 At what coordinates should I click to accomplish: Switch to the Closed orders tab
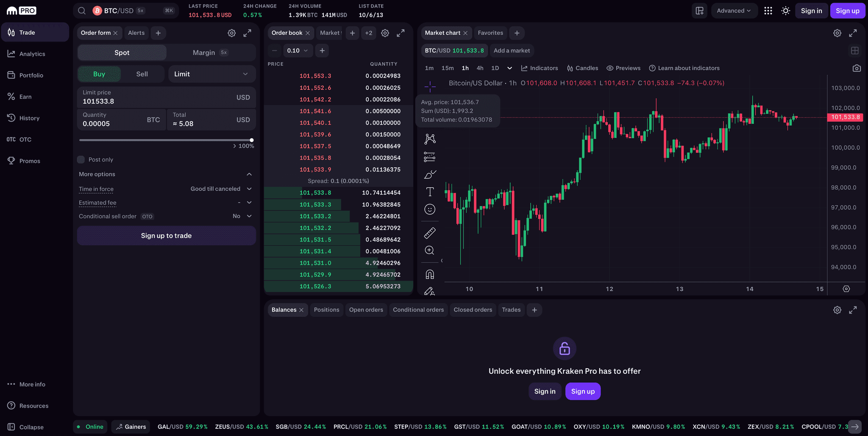[x=473, y=310]
